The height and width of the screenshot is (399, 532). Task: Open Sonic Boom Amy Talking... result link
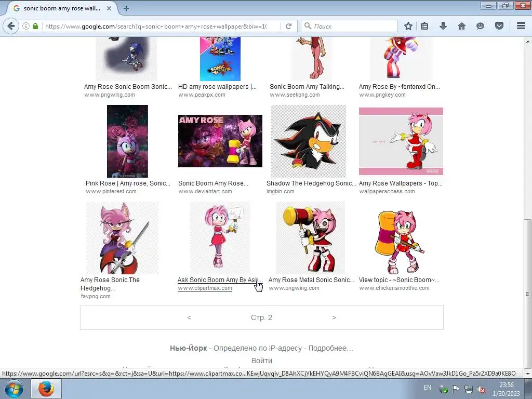coord(307,87)
